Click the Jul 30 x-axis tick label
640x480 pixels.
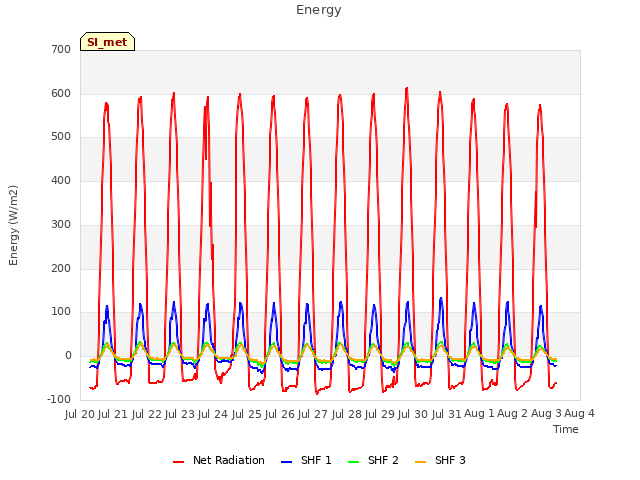click(x=413, y=414)
